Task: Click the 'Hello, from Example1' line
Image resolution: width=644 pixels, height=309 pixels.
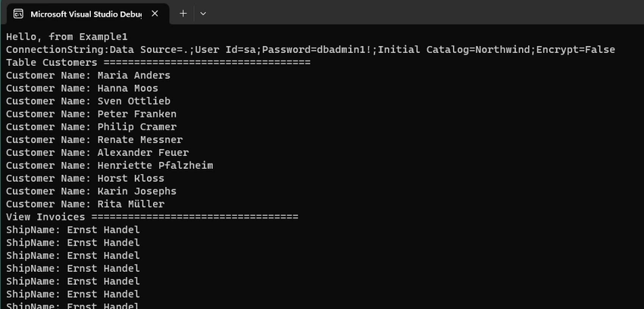Action: coord(67,37)
